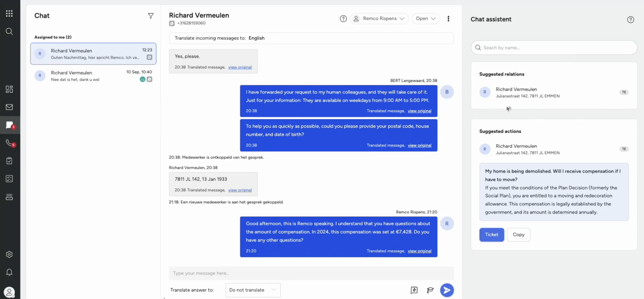Click the blue Ticket button
Viewport: 644px width, 299px height.
click(491, 235)
